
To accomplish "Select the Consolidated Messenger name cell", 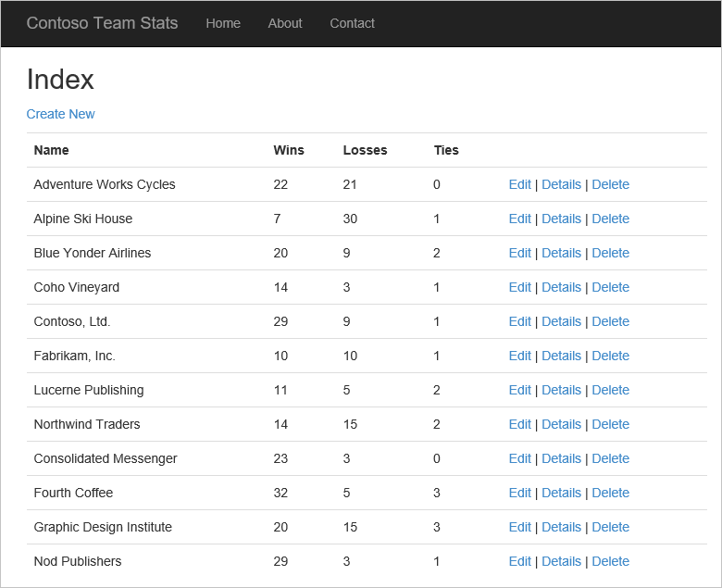I will pyautogui.click(x=106, y=458).
